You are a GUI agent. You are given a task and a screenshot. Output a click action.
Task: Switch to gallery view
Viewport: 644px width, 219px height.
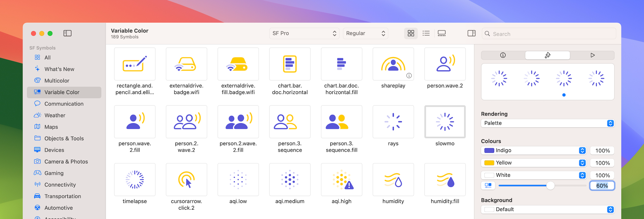pyautogui.click(x=442, y=33)
